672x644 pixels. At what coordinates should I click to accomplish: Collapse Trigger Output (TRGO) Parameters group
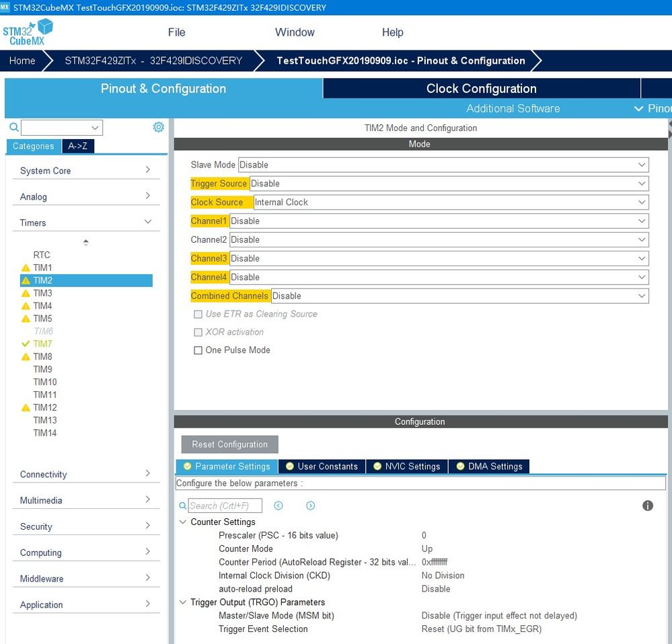(x=182, y=602)
